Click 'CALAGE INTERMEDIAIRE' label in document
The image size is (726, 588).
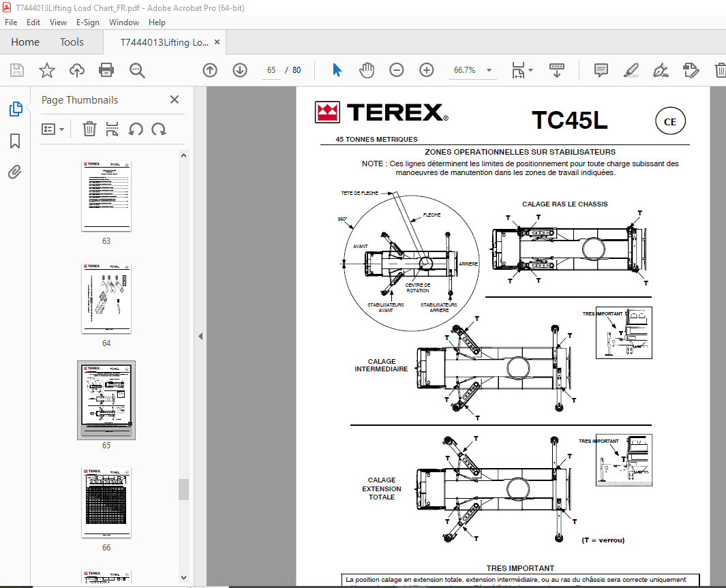tap(381, 365)
